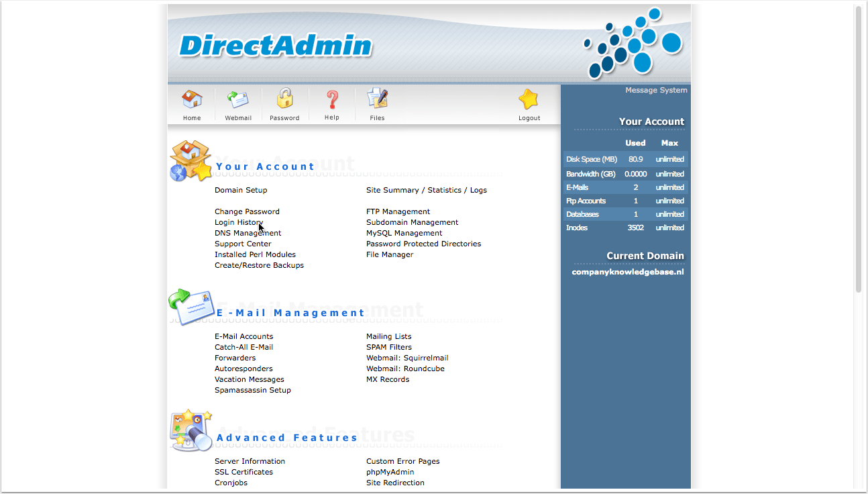
Task: Click the E-Mail Management envelope icon
Action: (x=191, y=307)
